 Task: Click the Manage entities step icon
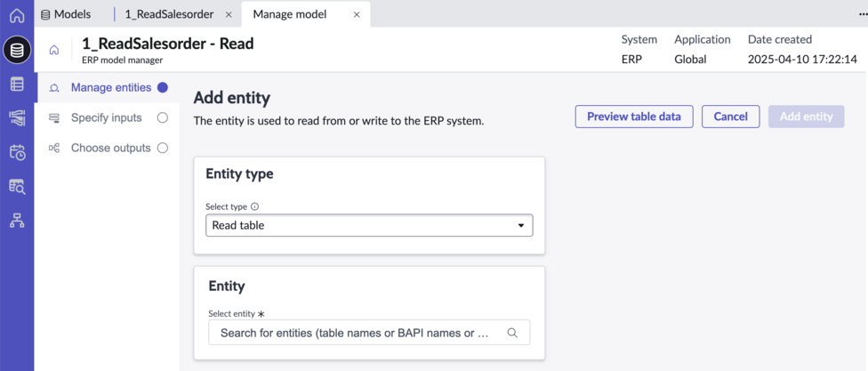[54, 88]
